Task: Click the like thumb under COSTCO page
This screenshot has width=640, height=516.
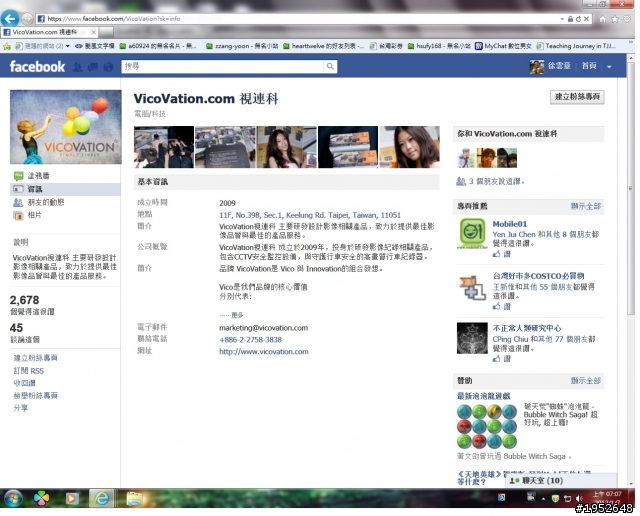Action: [496, 306]
